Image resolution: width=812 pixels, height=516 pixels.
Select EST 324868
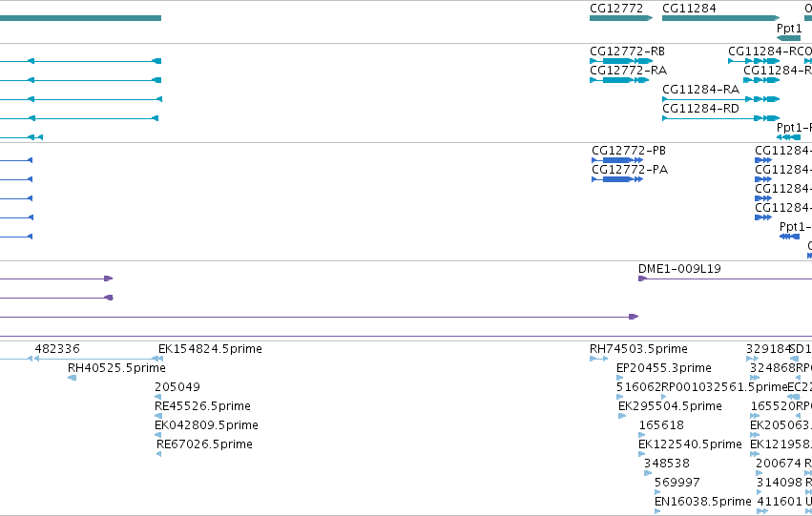(x=773, y=368)
